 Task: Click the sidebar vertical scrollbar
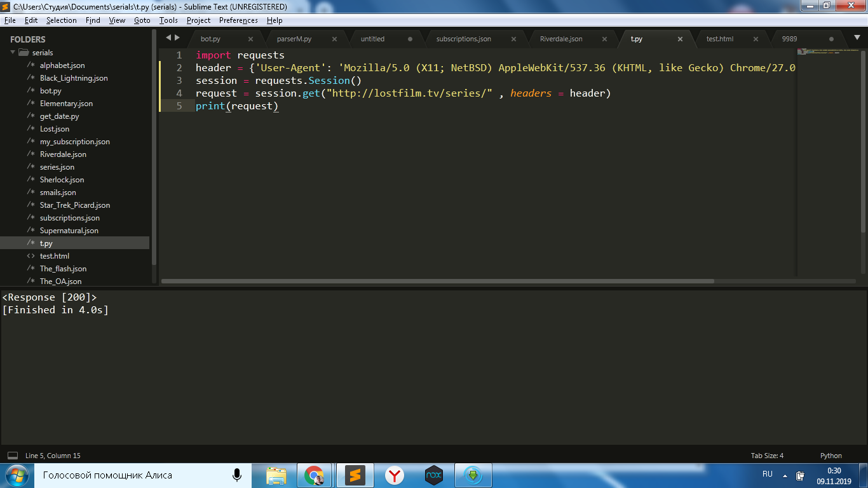[154, 147]
